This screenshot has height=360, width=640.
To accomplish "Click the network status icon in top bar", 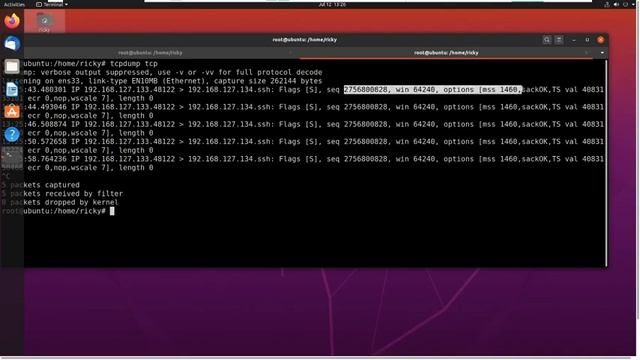I will click(607, 4).
